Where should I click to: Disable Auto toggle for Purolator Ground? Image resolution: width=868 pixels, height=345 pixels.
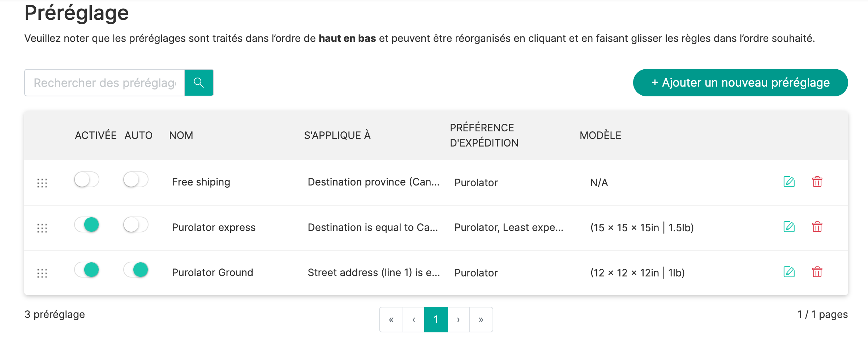pyautogui.click(x=136, y=270)
